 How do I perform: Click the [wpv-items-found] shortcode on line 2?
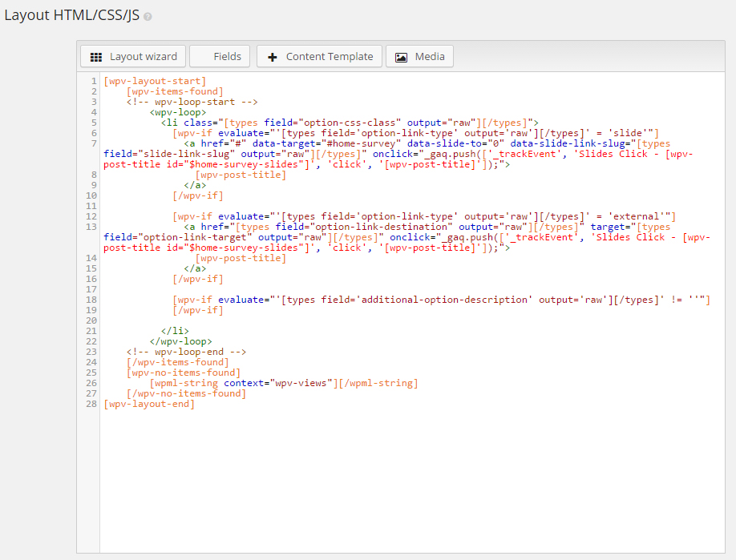(x=175, y=91)
